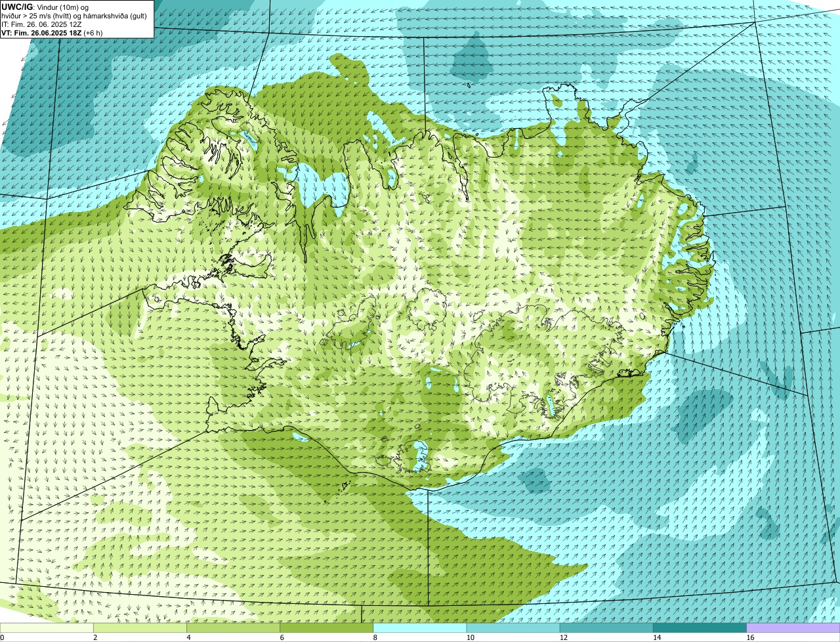Click the 2–4 m/s light green legend swatch
The height and width of the screenshot is (642, 840).
point(140,628)
